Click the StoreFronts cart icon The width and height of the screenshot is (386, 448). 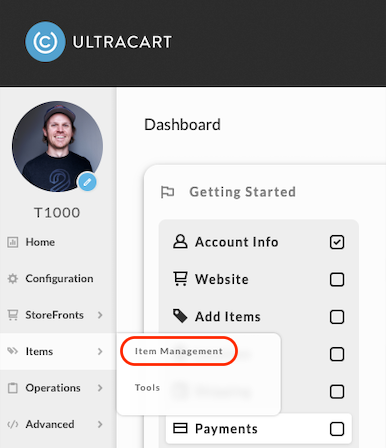coord(13,315)
